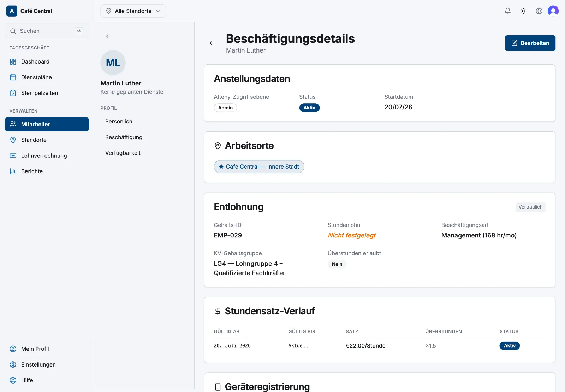The image size is (565, 392).
Task: Click the '×1.5' overtime cell
Action: (431, 346)
